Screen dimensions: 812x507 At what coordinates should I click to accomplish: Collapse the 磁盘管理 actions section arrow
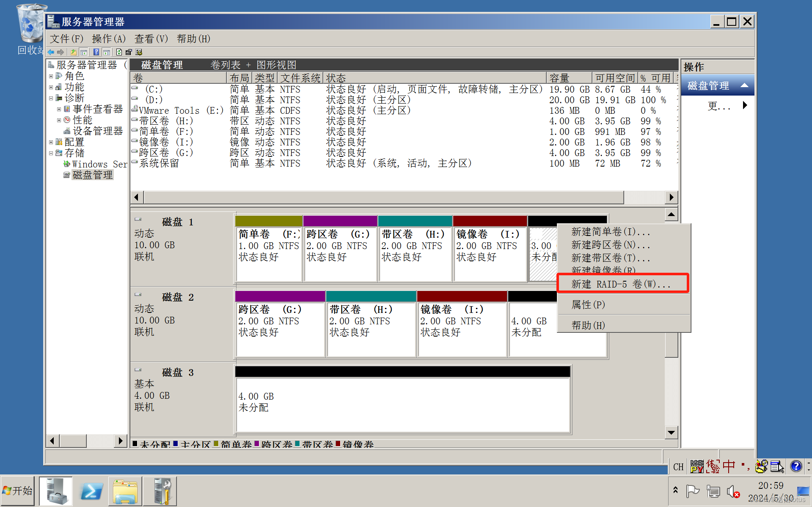coord(744,85)
